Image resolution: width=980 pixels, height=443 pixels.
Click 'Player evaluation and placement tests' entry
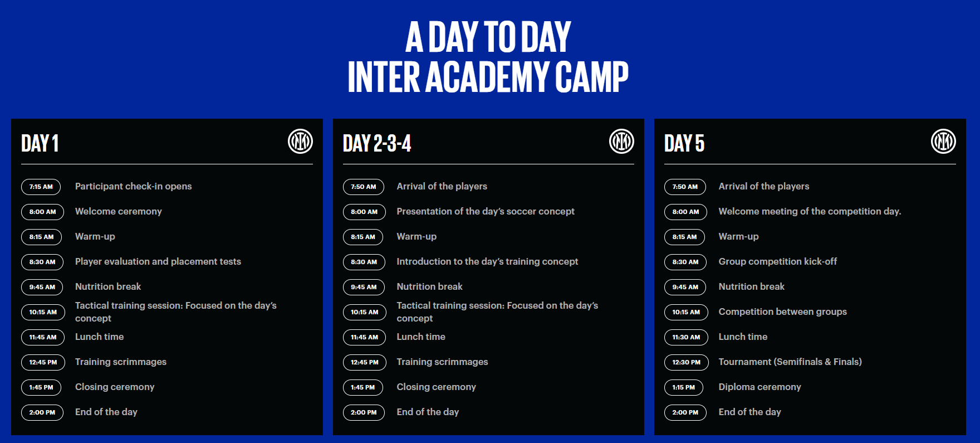click(x=158, y=261)
